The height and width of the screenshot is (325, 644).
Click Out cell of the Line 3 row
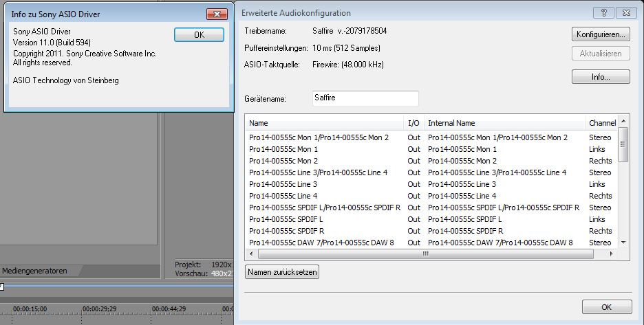coord(414,184)
